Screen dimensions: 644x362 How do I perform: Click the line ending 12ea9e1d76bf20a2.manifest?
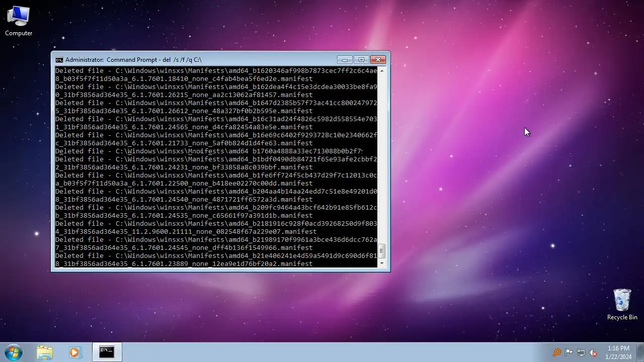184,264
